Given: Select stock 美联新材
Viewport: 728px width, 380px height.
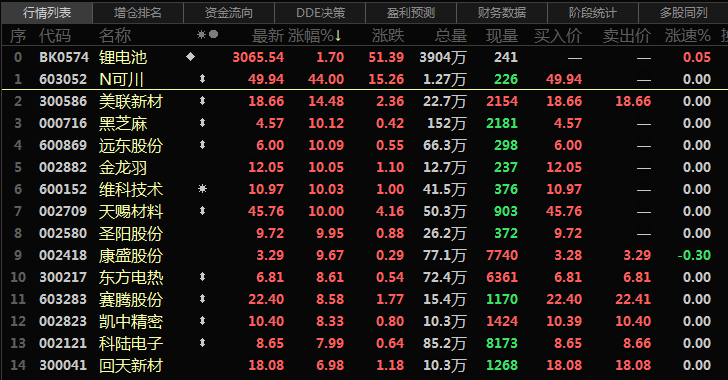Looking at the screenshot, I should [x=131, y=101].
